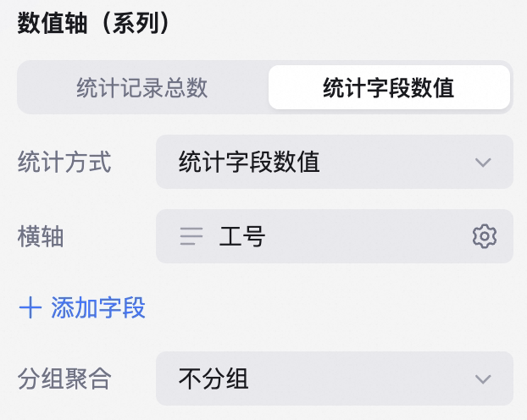Toggle statistics mode to 统计字段数值
Image resolution: width=527 pixels, height=420 pixels.
(x=389, y=87)
